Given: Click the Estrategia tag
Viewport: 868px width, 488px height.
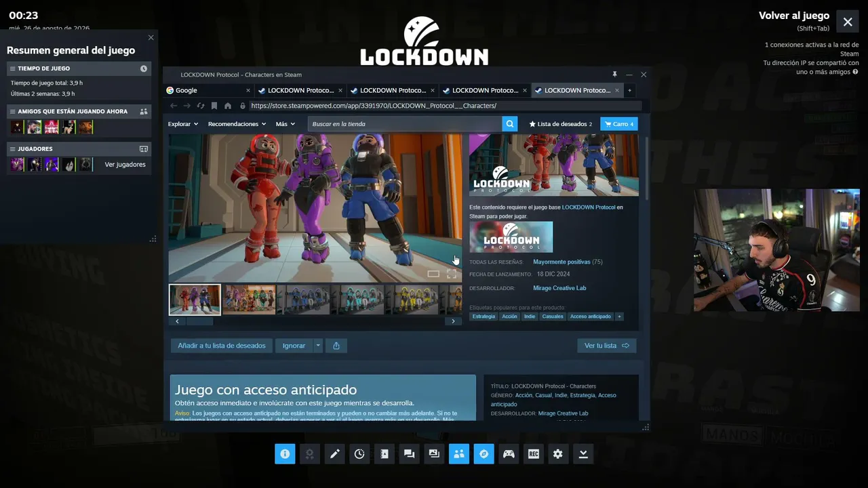Looking at the screenshot, I should [x=484, y=317].
